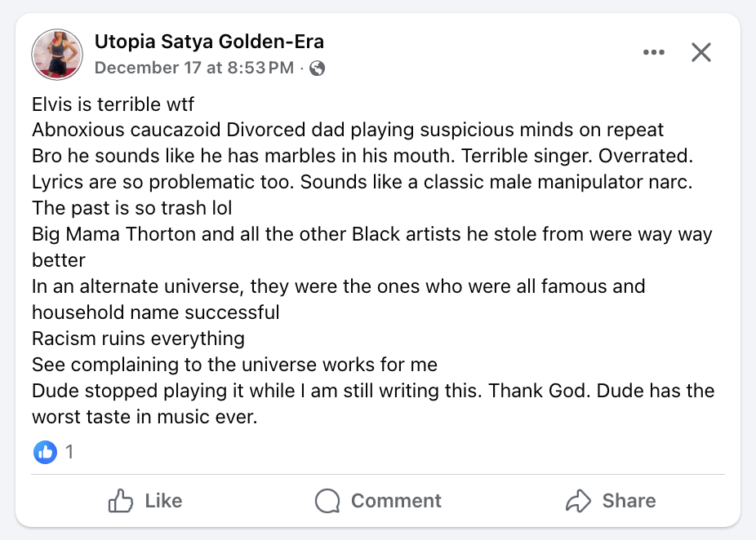Image resolution: width=756 pixels, height=540 pixels.
Task: Click the line "worst taste in music ever."
Action: click(x=145, y=417)
